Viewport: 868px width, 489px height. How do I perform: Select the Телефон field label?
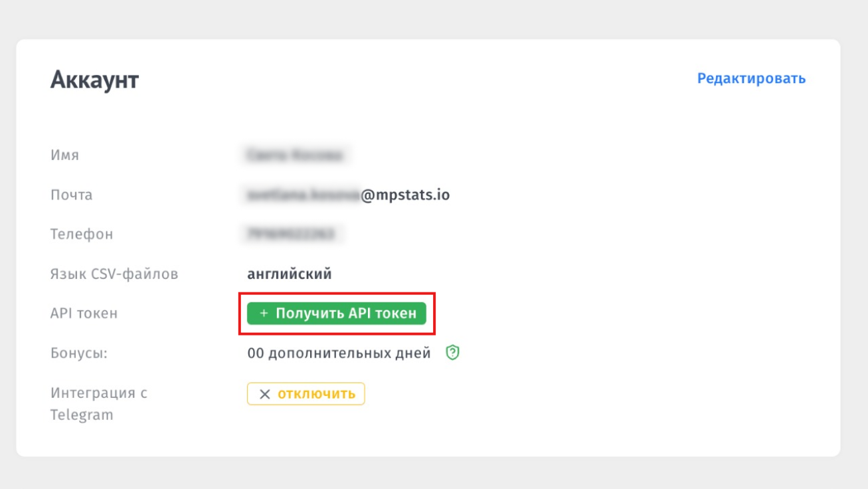[x=82, y=235]
